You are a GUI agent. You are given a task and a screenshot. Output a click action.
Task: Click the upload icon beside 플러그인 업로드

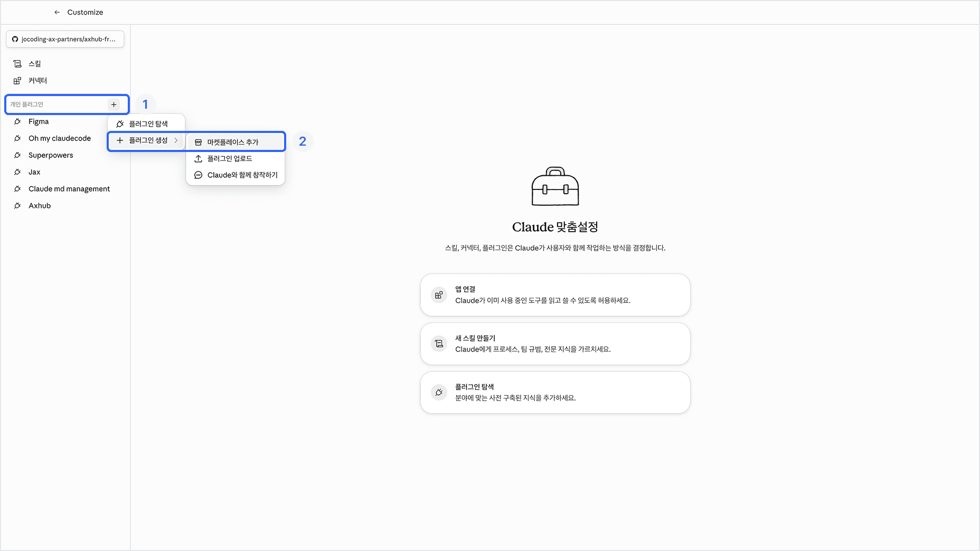(199, 158)
